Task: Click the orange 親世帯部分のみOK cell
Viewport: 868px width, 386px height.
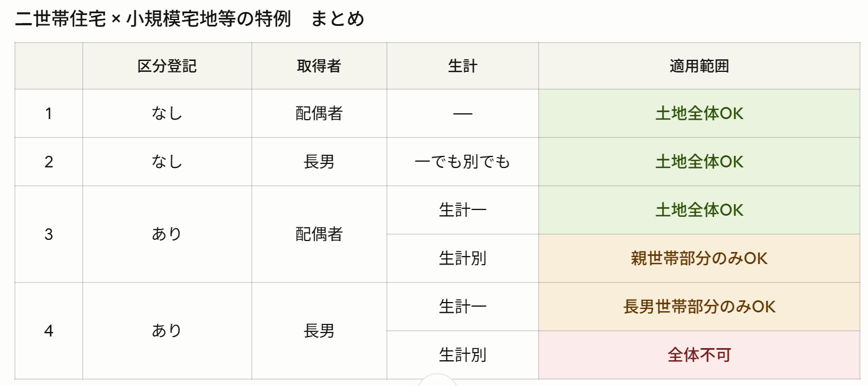Action: click(x=699, y=258)
